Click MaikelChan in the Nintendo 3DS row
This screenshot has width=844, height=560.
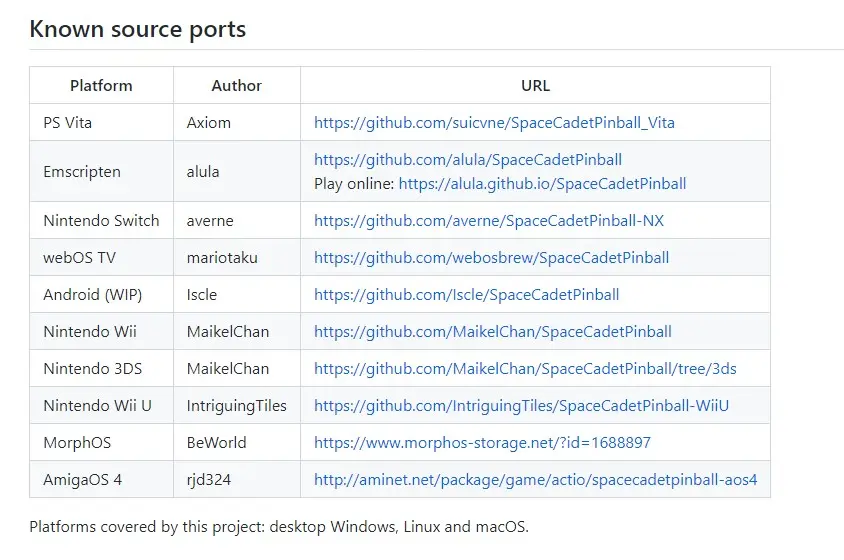pyautogui.click(x=228, y=369)
